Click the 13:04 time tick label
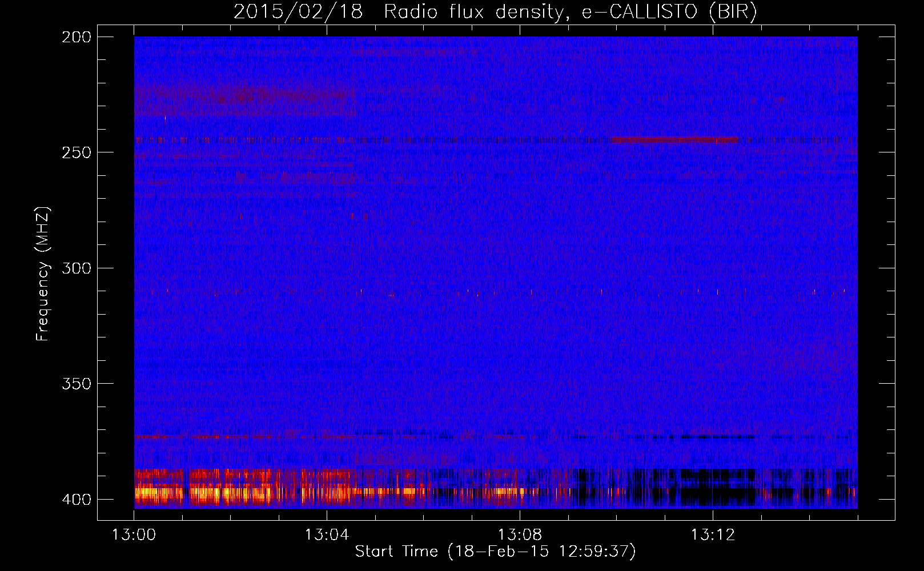The width and height of the screenshot is (924, 571). point(327,535)
